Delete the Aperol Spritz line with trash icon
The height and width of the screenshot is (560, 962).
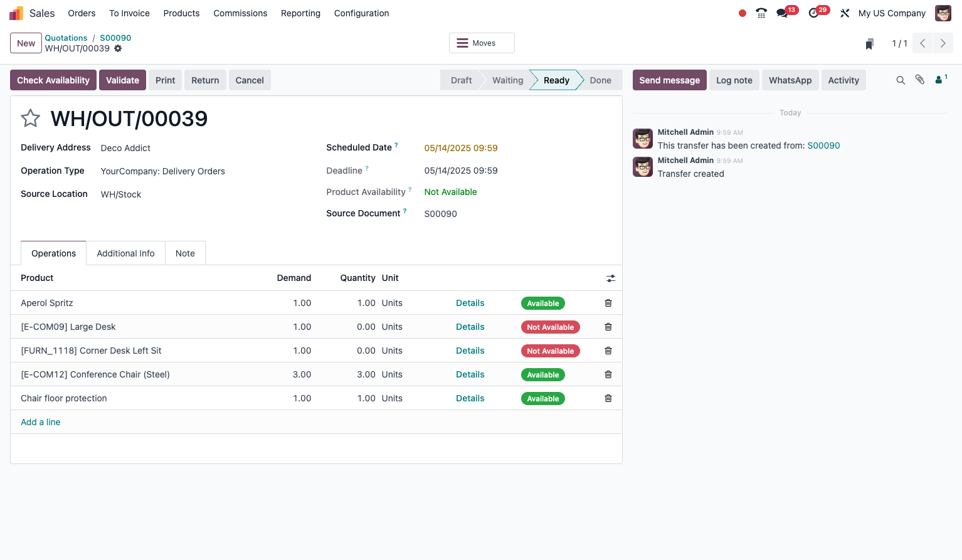point(608,303)
